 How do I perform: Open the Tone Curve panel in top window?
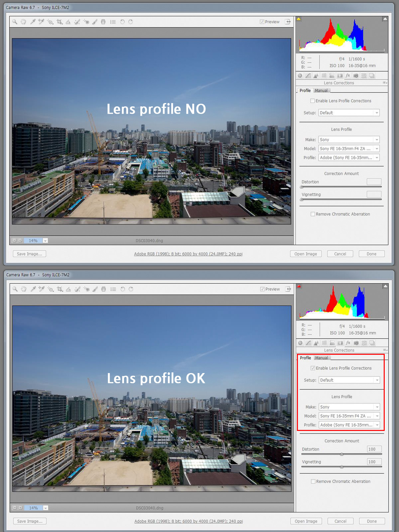point(308,76)
